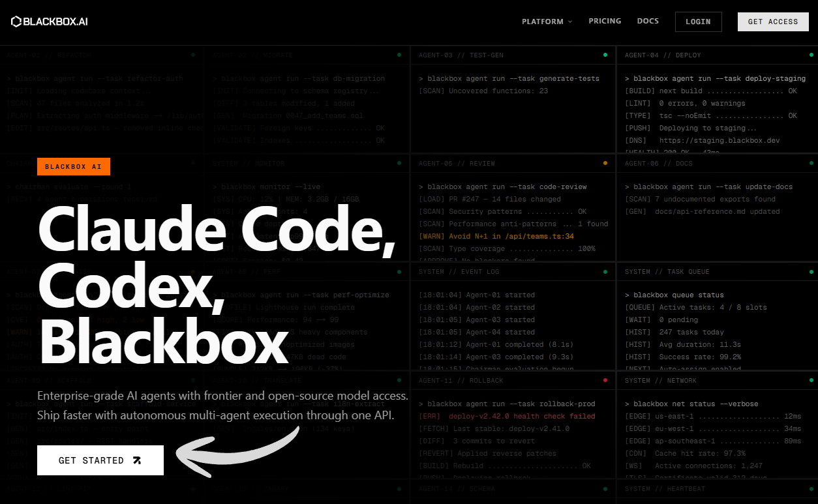
Task: Click '[EDGE] ap-southeast-1 ... 89ms' line
Action: pos(713,441)
